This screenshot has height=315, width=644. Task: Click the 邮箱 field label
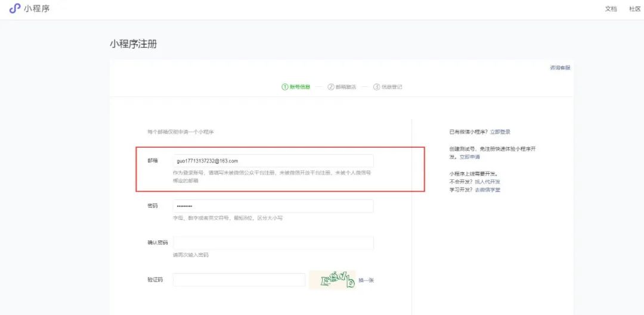click(153, 161)
